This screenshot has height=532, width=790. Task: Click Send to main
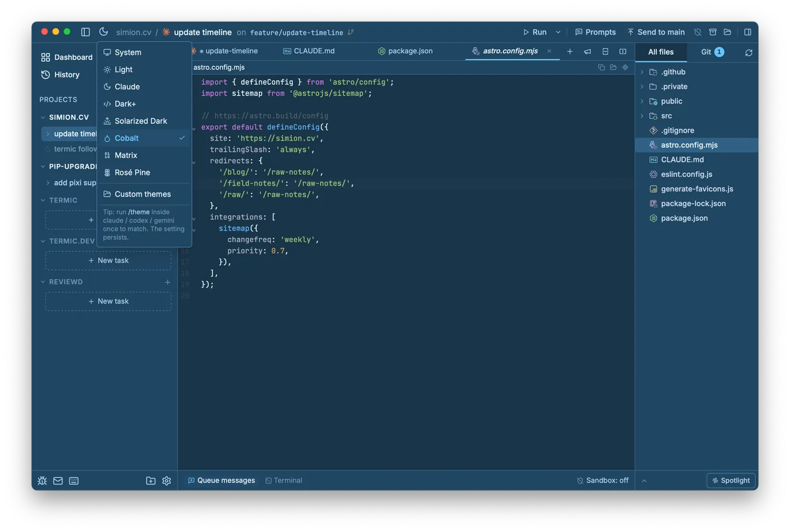click(x=656, y=32)
